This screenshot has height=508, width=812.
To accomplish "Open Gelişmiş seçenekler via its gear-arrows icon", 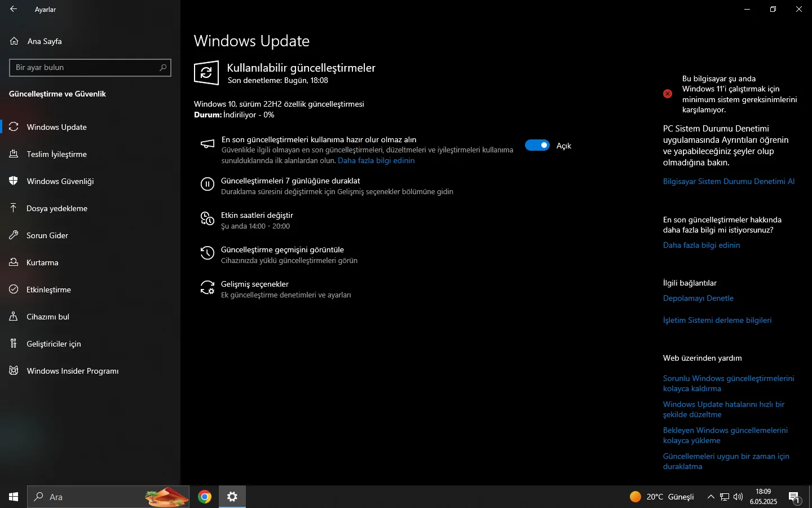I will coord(208,287).
